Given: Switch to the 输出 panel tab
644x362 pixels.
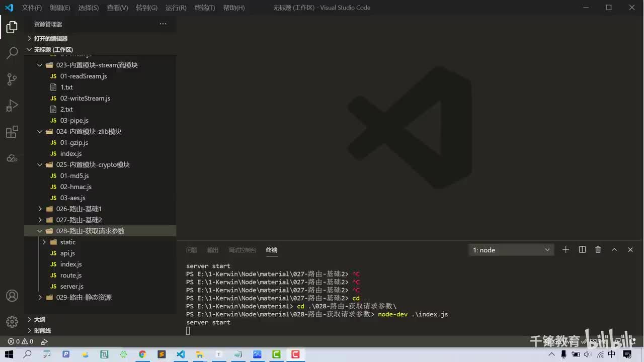Looking at the screenshot, I should 213,250.
